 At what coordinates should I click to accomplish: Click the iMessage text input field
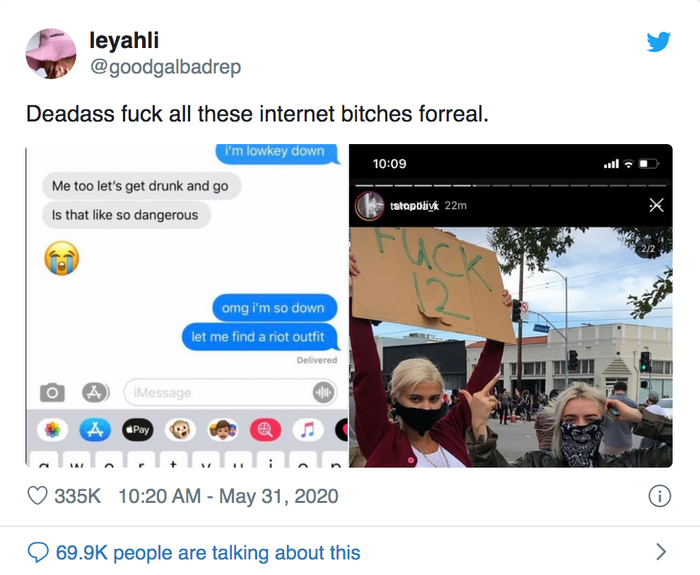click(x=230, y=392)
